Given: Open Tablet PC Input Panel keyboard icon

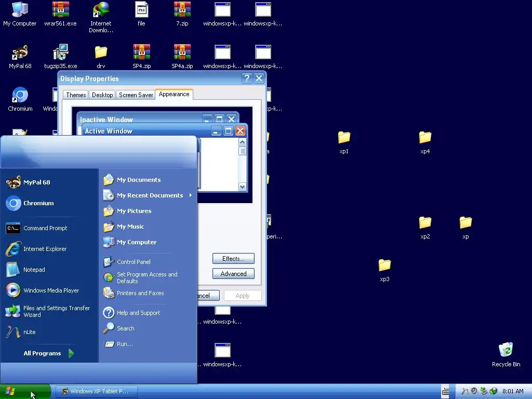Looking at the screenshot, I should 445,392.
